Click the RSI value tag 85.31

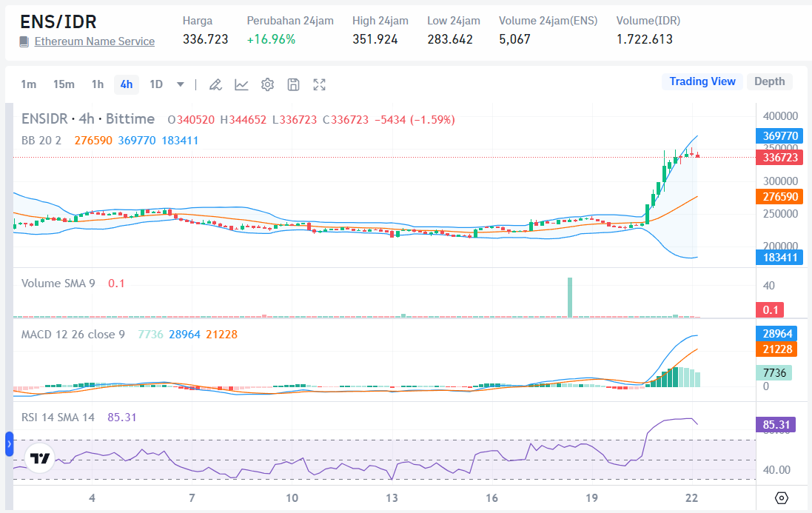pyautogui.click(x=776, y=425)
